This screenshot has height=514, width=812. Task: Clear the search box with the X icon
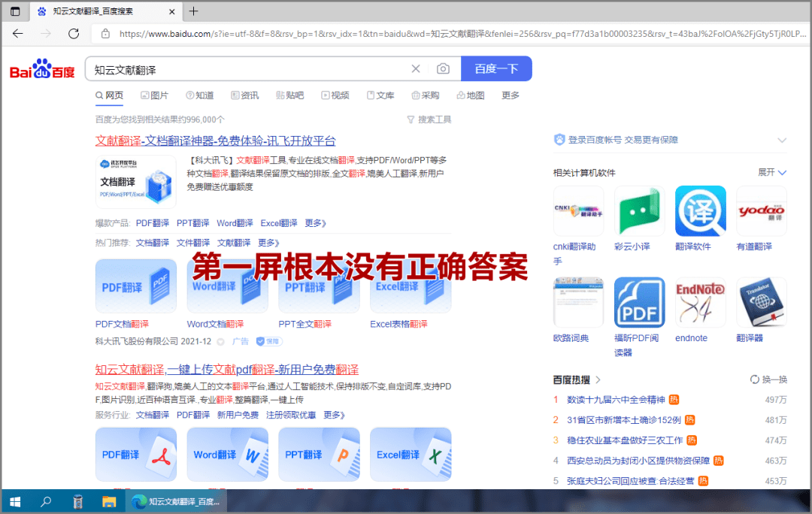[415, 69]
